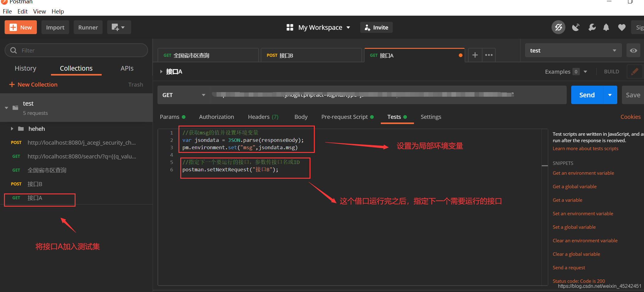The width and height of the screenshot is (644, 292).
Task: Select the GET 接口A request in sidebar
Action: point(76,198)
